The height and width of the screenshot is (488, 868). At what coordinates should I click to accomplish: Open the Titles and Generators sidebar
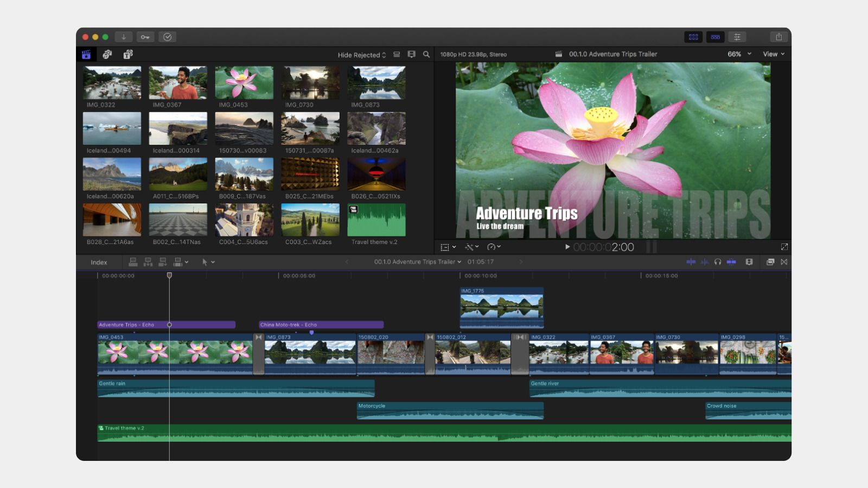(x=128, y=54)
